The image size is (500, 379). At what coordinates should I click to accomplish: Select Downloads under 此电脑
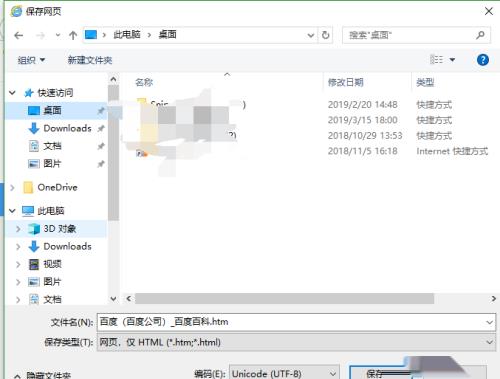point(67,246)
